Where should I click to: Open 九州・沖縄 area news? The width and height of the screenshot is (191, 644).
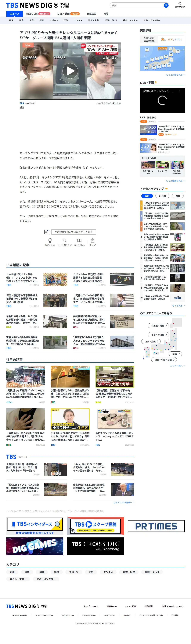[x=151, y=341]
